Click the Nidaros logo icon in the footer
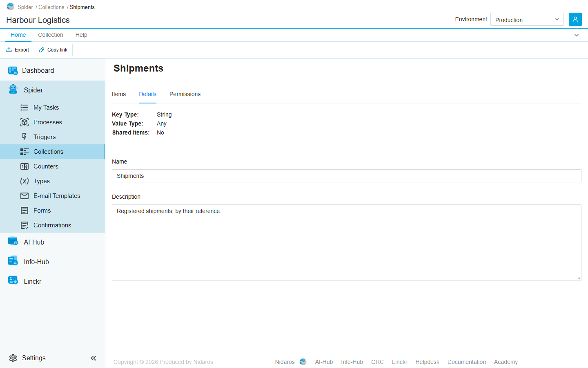The width and height of the screenshot is (588, 368). click(303, 362)
